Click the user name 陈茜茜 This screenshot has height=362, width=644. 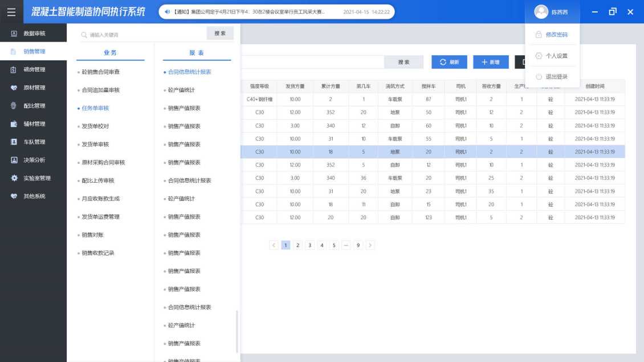(x=560, y=13)
